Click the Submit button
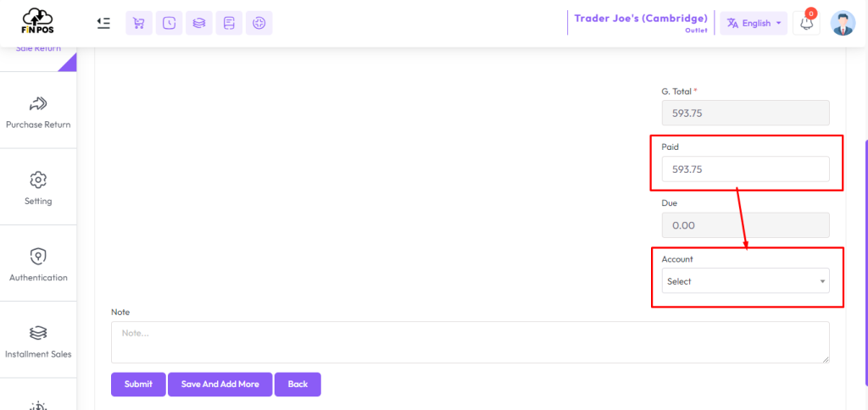Viewport: 868px width, 410px height. [138, 384]
